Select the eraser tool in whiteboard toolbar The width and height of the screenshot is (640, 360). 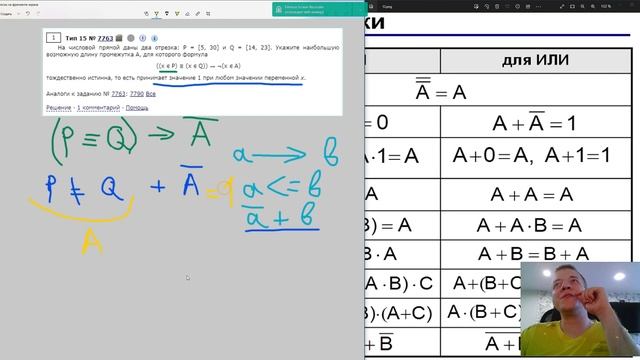(x=187, y=13)
